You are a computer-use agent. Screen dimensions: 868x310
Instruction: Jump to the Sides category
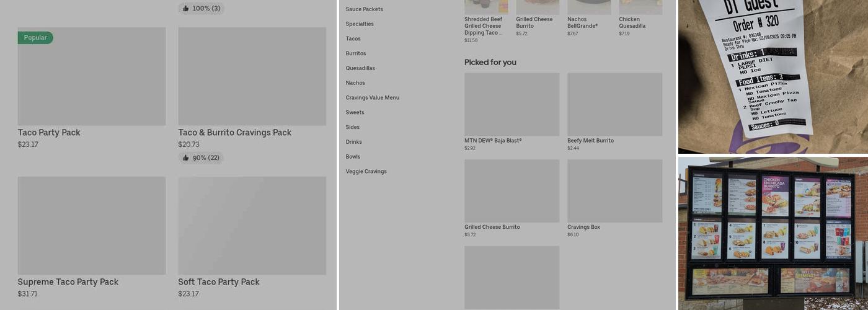[353, 127]
